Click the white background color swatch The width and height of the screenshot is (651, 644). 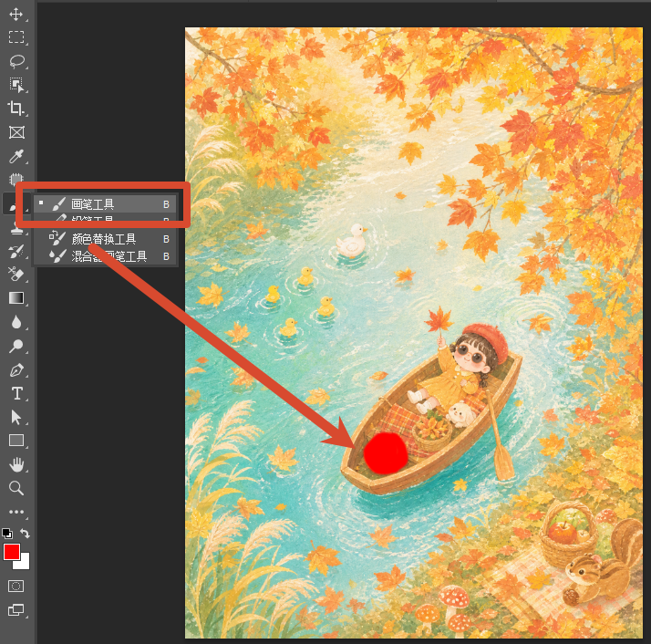24,564
